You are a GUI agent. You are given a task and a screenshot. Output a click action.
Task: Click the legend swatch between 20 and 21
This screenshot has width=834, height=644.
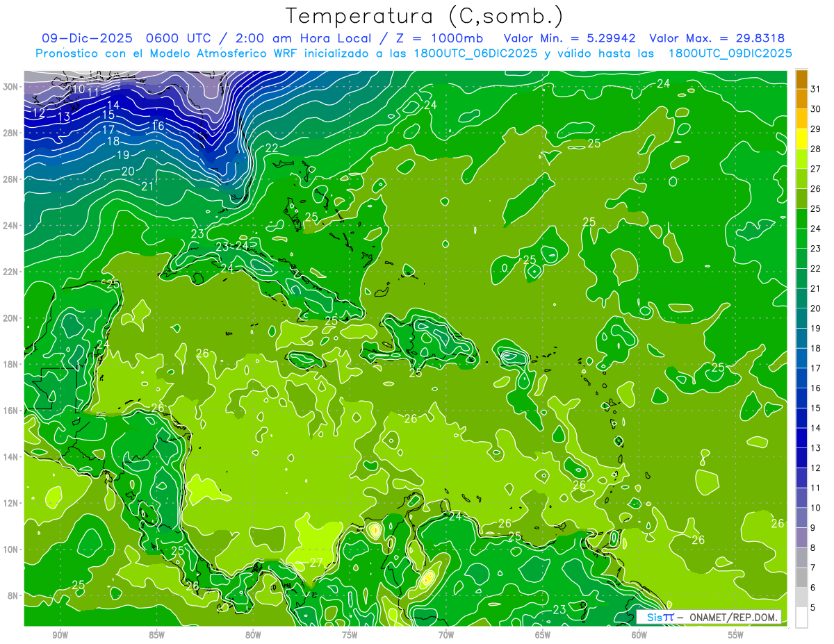point(801,299)
